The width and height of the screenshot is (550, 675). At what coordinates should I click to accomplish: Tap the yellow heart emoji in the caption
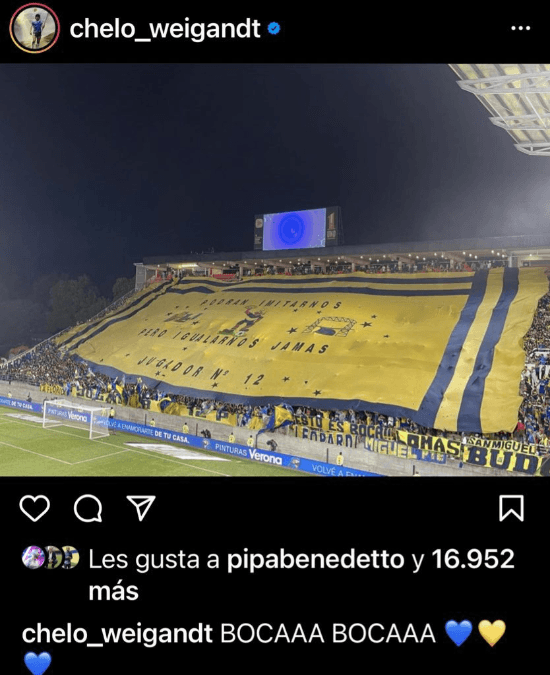(x=492, y=633)
